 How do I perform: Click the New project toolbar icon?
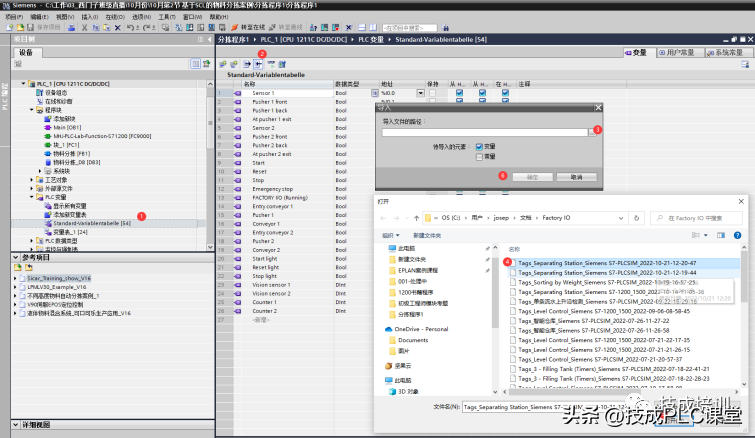(x=10, y=27)
